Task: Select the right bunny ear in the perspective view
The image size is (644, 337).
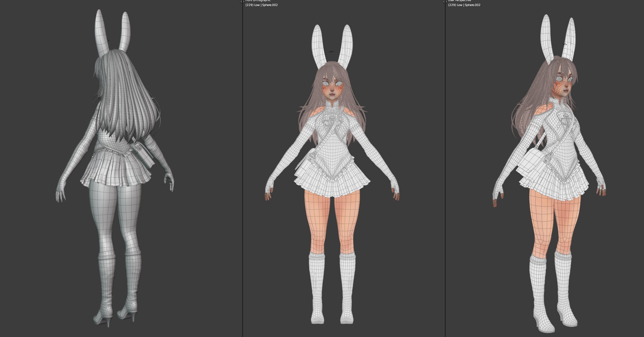Action: coord(569,41)
